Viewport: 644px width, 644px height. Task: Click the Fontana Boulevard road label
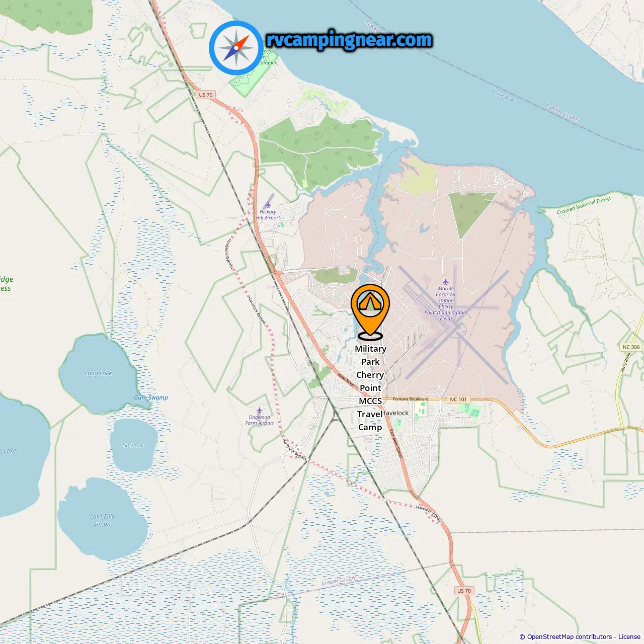411,399
